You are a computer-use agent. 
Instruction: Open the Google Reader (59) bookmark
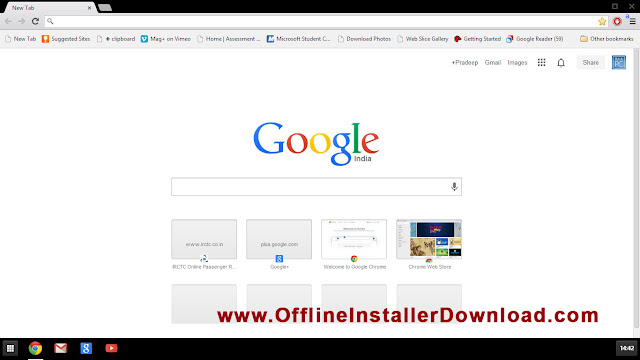tap(535, 39)
